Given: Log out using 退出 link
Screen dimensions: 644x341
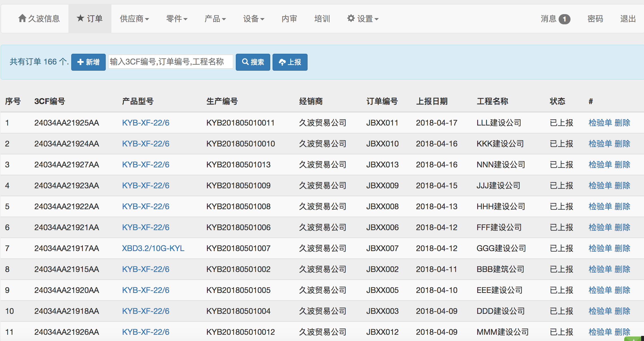Looking at the screenshot, I should pyautogui.click(x=628, y=19).
